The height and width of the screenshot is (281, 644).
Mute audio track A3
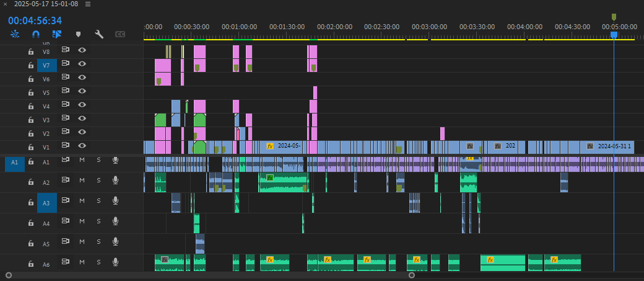tap(82, 200)
